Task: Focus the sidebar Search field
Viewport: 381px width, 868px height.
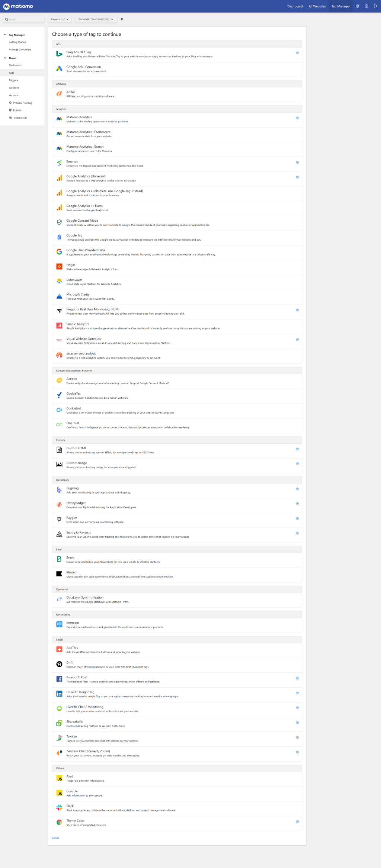Action: point(24,19)
